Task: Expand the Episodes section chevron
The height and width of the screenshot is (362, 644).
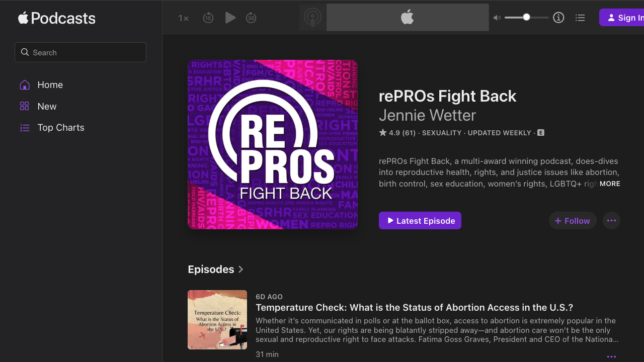Action: click(x=241, y=269)
